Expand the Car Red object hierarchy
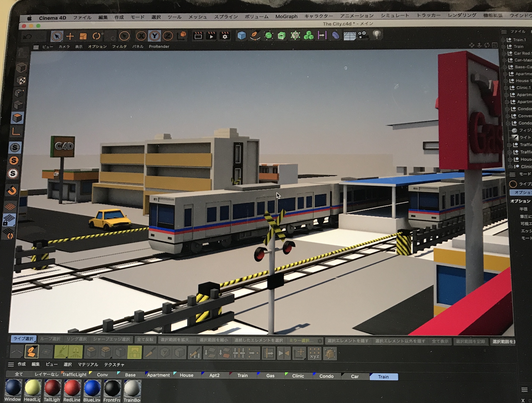Image resolution: width=532 pixels, height=403 pixels. (x=504, y=53)
